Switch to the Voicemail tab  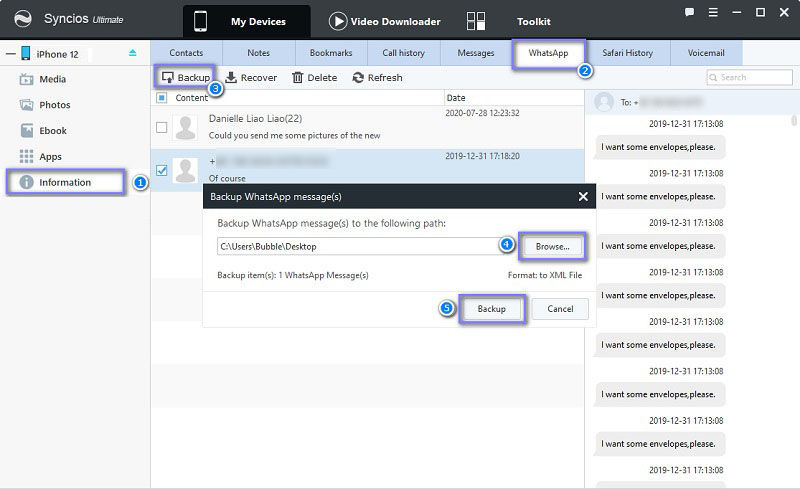tap(706, 53)
